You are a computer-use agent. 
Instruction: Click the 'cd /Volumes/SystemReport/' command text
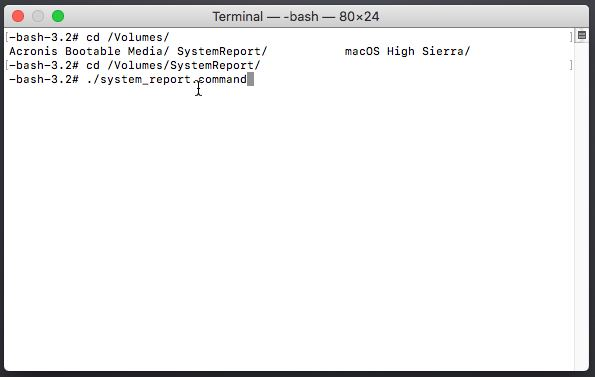click(x=173, y=65)
